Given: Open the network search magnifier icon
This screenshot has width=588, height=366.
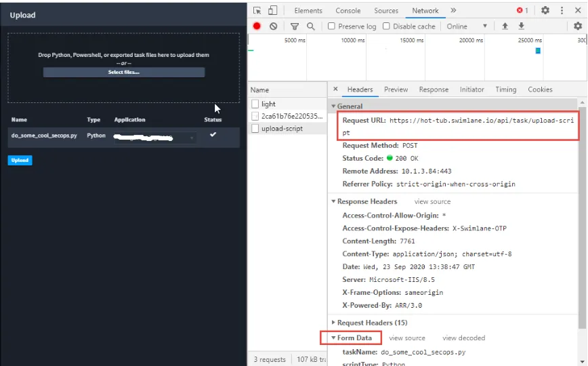Looking at the screenshot, I should coord(310,26).
